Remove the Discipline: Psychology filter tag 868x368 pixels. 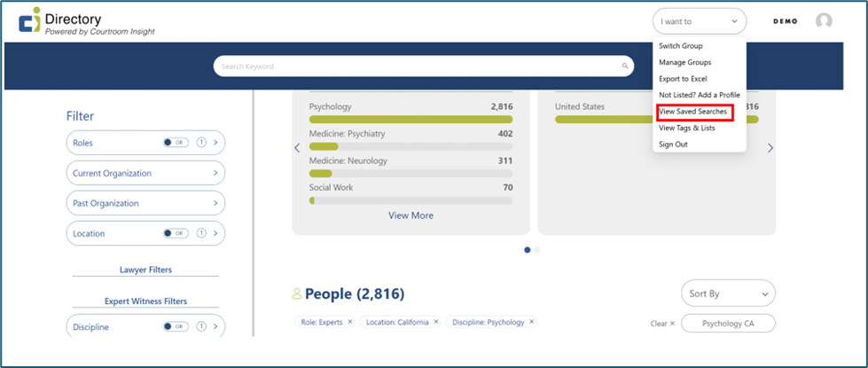point(532,322)
